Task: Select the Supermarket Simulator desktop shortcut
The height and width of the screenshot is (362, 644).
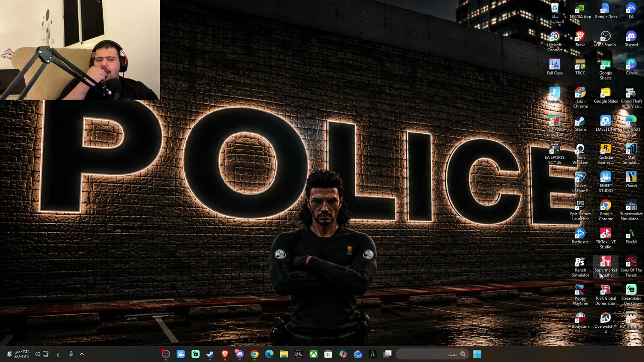Action: (x=631, y=210)
